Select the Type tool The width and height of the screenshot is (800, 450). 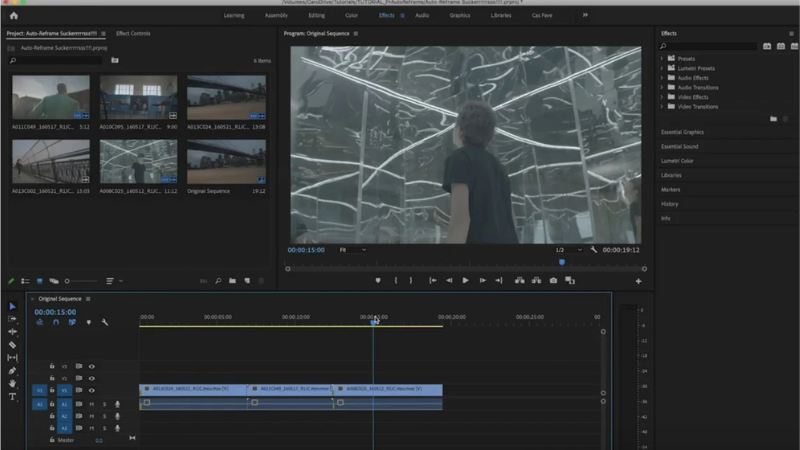click(x=12, y=397)
